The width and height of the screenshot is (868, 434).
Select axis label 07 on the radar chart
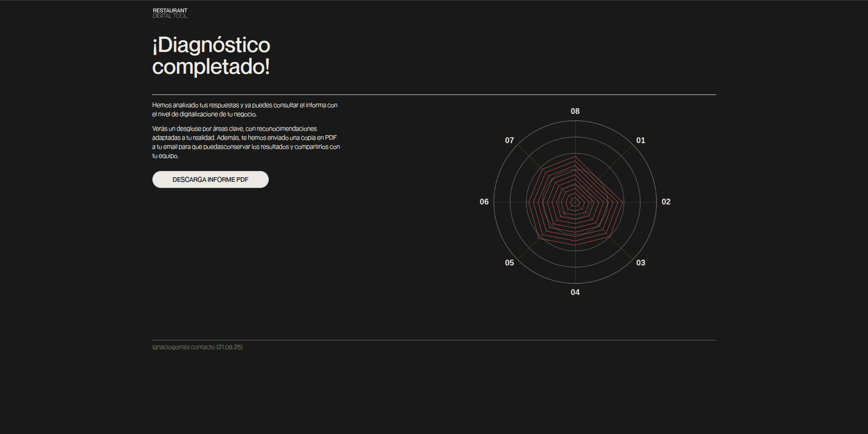(x=509, y=140)
